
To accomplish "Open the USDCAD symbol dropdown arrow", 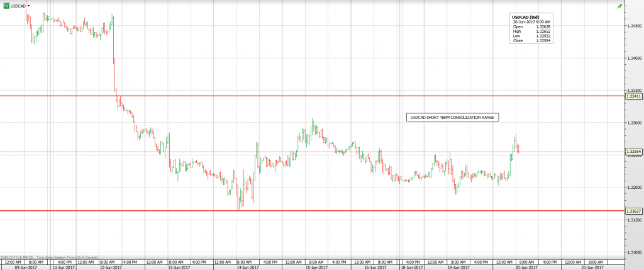I will coord(28,5).
